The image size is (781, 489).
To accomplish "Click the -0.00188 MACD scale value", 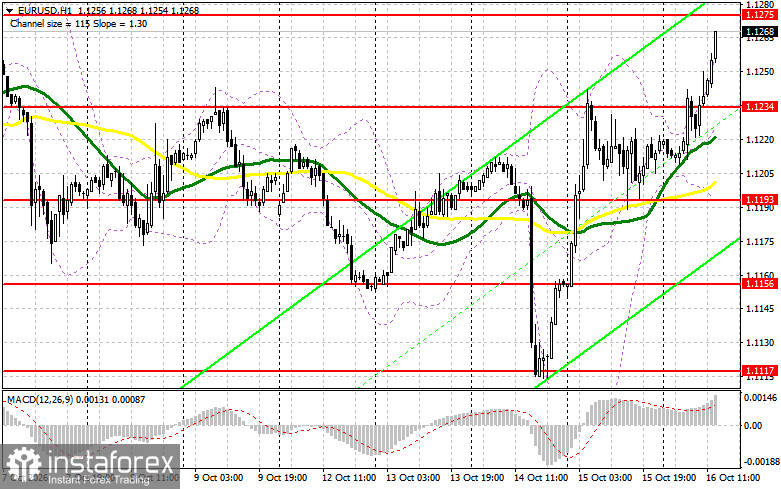I will [x=760, y=461].
